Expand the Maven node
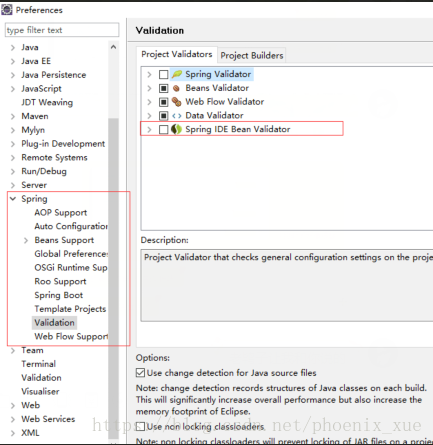The width and height of the screenshot is (433, 445). point(13,116)
